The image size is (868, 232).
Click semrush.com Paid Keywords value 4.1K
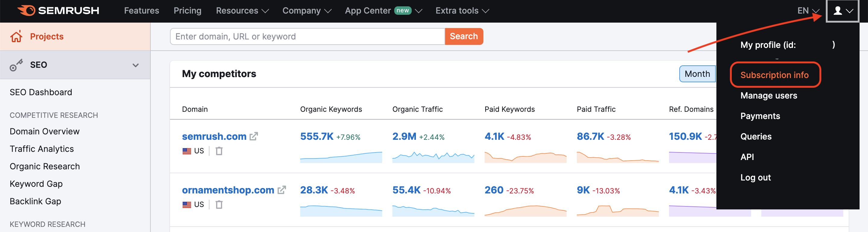pos(494,136)
